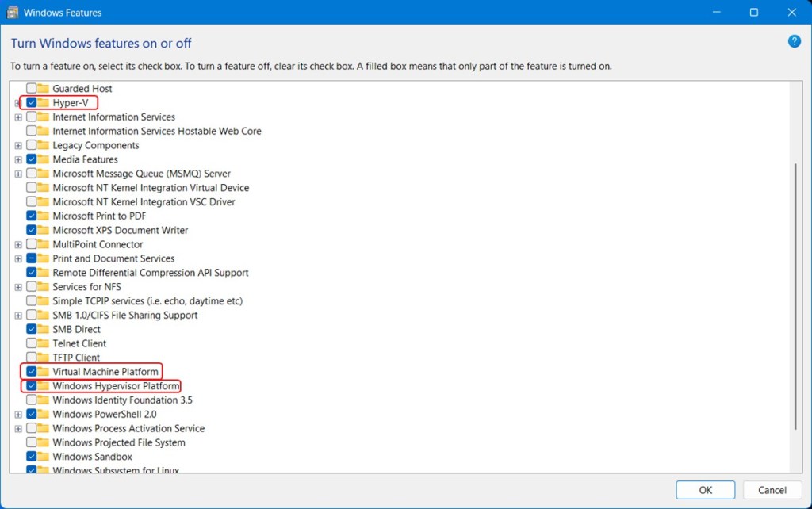Uncheck the Windows Sandbox checkbox
812x509 pixels.
click(31, 456)
